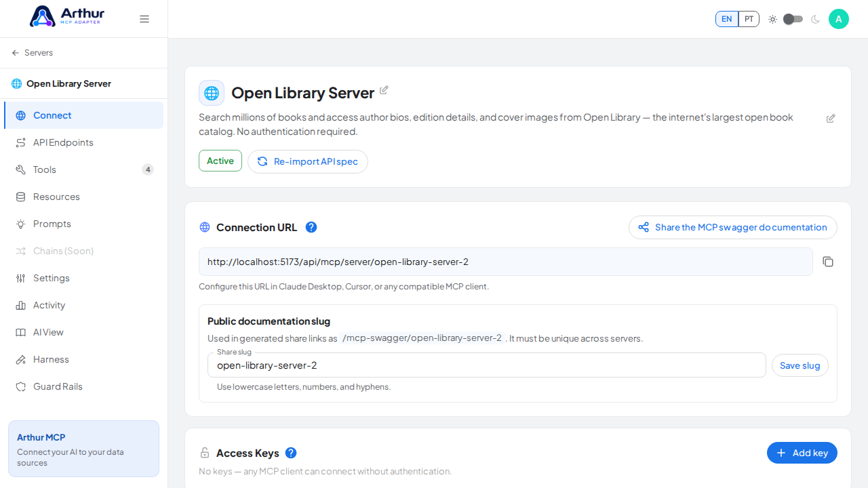This screenshot has height=488, width=868.
Task: Click the /mcp-swagger/open-library-server-2 code text
Action: (422, 338)
